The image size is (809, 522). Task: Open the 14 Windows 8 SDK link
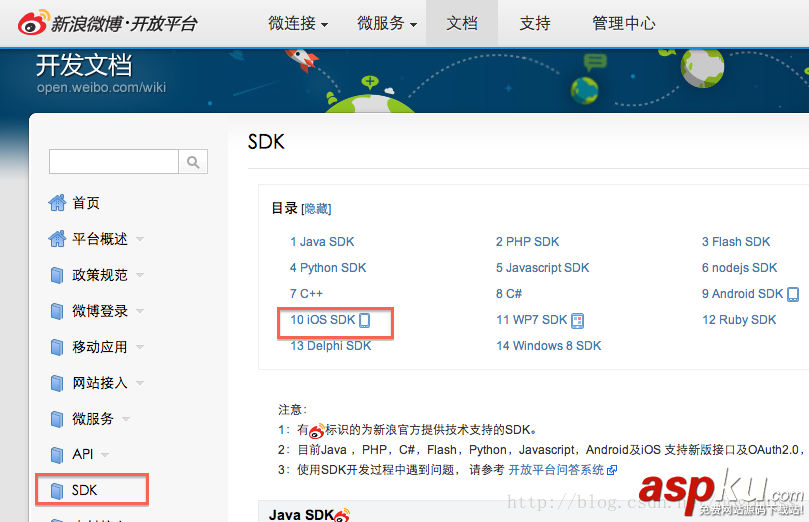coord(548,346)
